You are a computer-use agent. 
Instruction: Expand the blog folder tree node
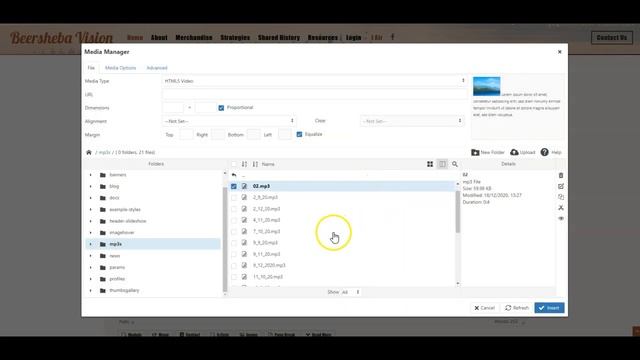pos(91,187)
